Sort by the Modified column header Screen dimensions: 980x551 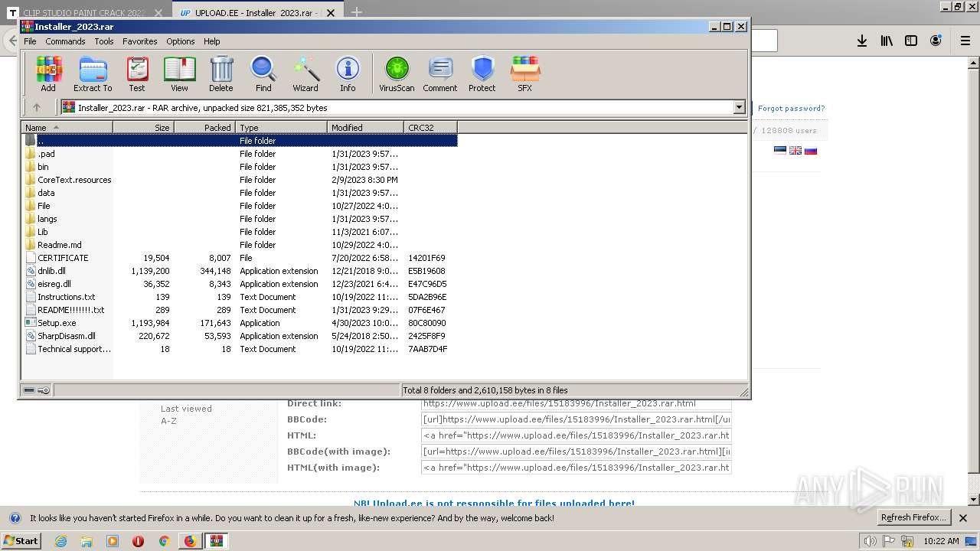365,128
